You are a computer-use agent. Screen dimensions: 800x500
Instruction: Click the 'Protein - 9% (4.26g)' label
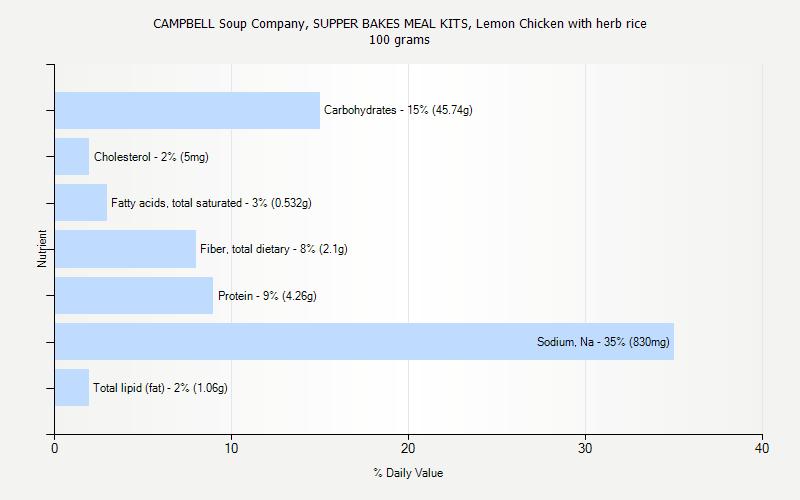(x=267, y=296)
